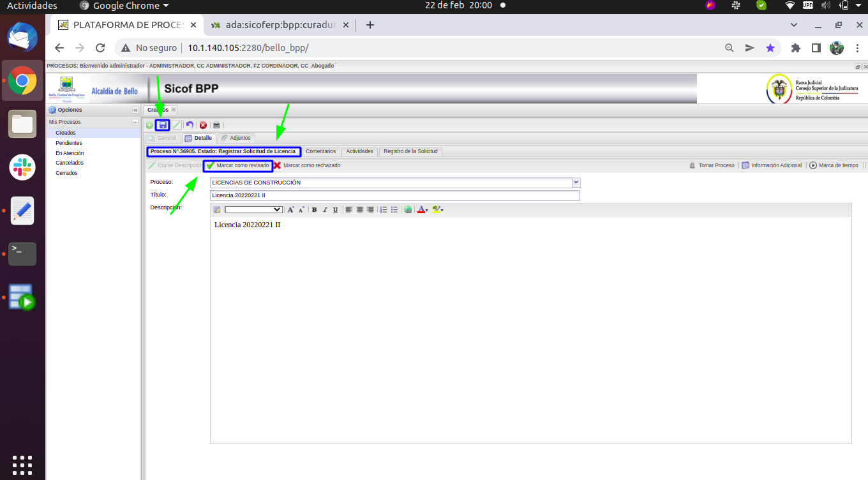Center align text in description editor

point(360,209)
